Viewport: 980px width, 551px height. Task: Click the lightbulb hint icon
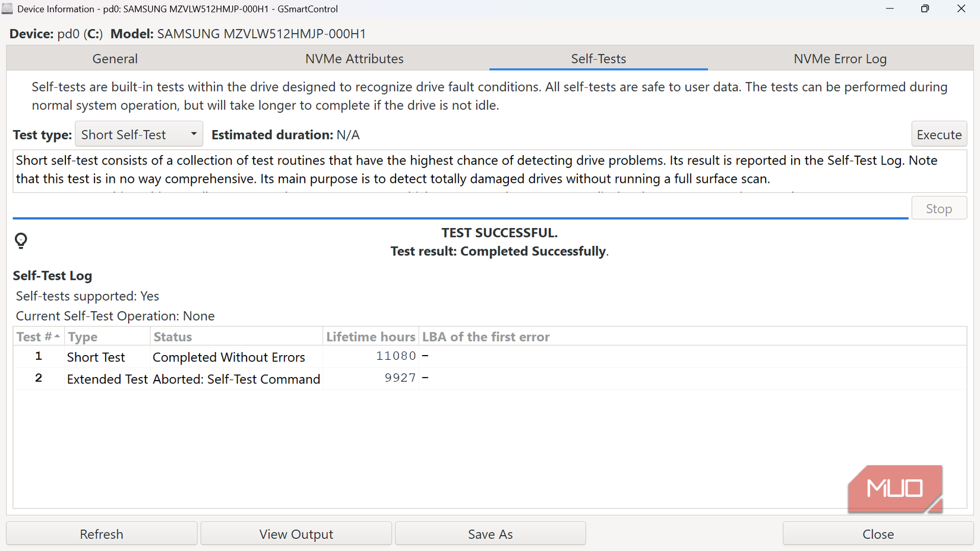[x=21, y=240]
